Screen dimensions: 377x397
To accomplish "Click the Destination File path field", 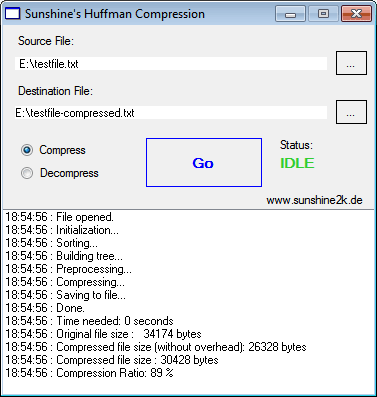I will click(x=171, y=113).
